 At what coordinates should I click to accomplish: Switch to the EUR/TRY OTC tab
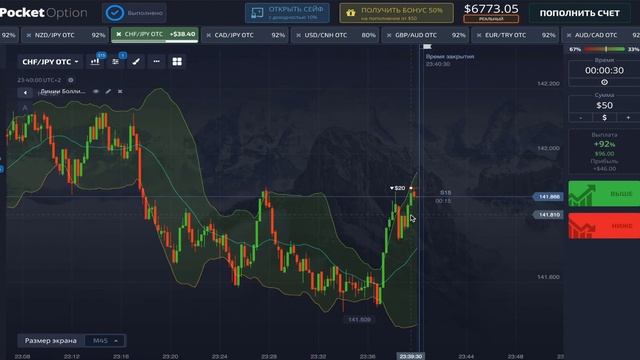tap(516, 35)
